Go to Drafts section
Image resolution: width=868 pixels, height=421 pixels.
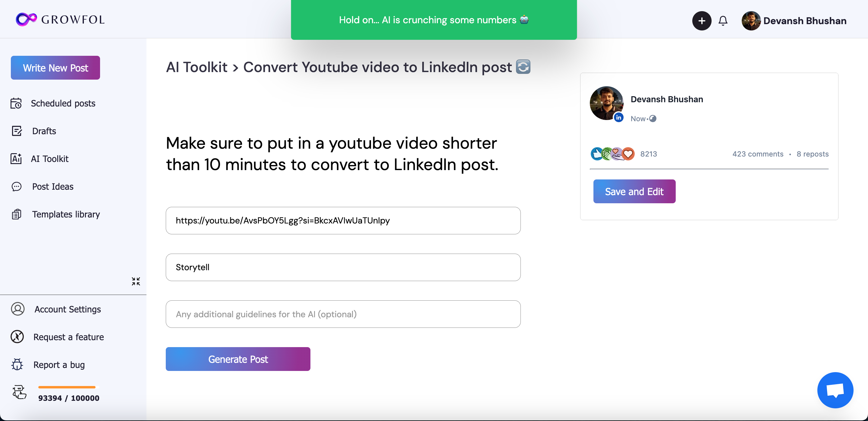pyautogui.click(x=44, y=131)
